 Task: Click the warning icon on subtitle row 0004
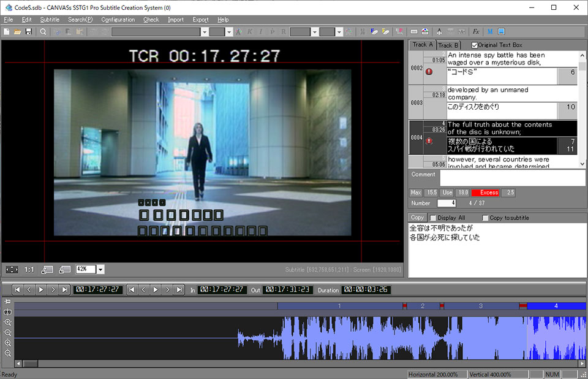point(429,141)
